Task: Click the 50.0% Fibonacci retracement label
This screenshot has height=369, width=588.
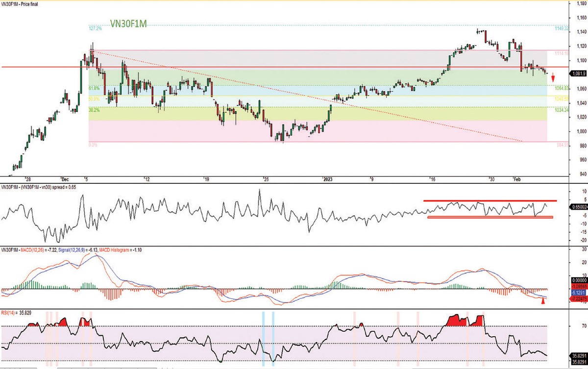Action: [94, 99]
